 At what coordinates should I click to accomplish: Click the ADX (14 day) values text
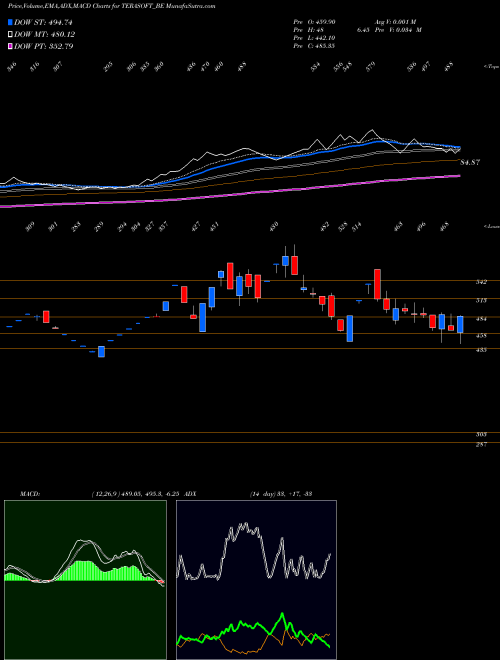280,493
